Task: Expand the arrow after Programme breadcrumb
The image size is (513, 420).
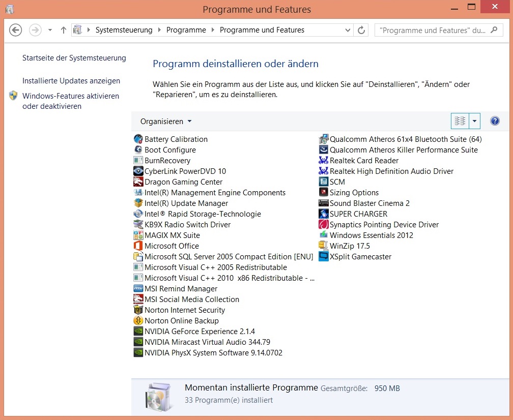Action: (213, 30)
